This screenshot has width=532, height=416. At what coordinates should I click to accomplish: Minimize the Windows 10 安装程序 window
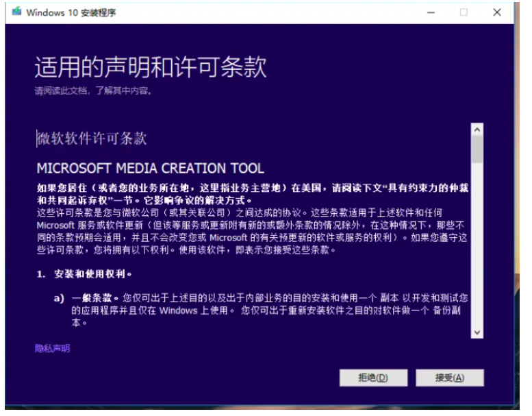coord(430,12)
